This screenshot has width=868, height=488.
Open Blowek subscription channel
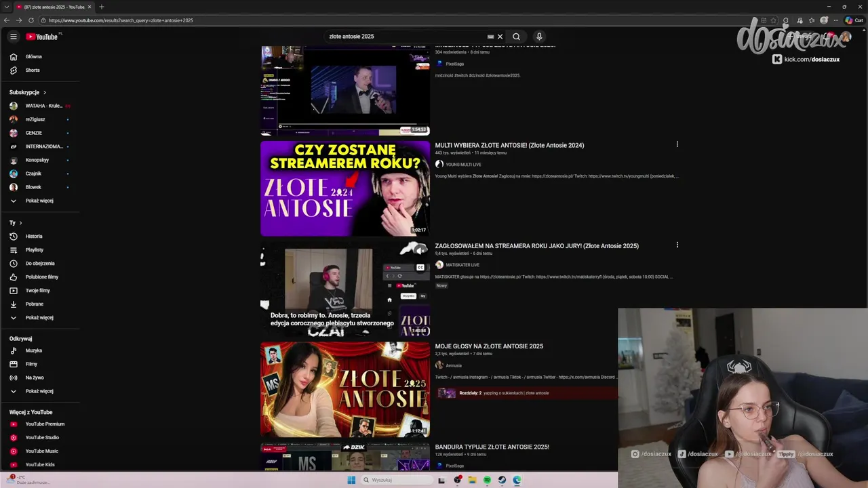(40, 187)
